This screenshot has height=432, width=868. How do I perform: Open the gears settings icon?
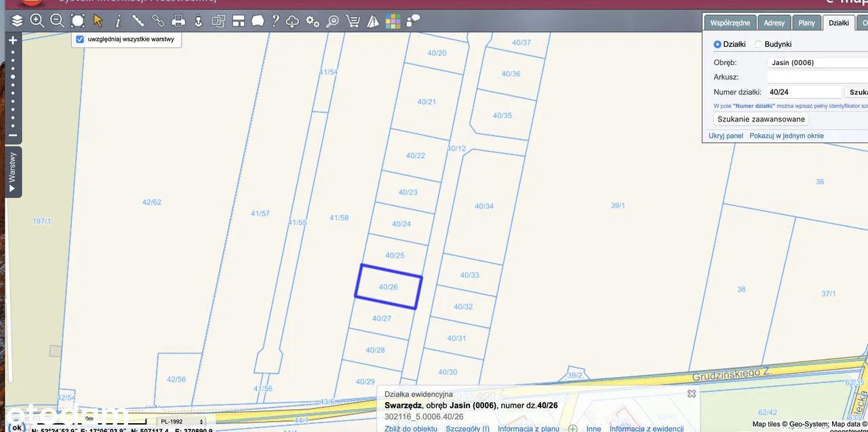(x=313, y=21)
